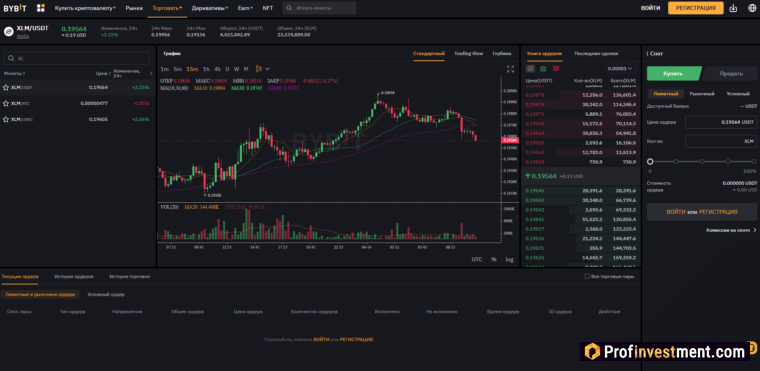The height and width of the screenshot is (371, 760).
Task: Expand Торговать dropdown menu
Action: (x=167, y=8)
